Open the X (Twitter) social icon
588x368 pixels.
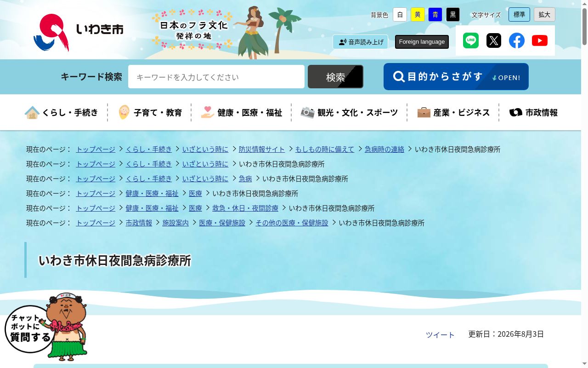494,40
